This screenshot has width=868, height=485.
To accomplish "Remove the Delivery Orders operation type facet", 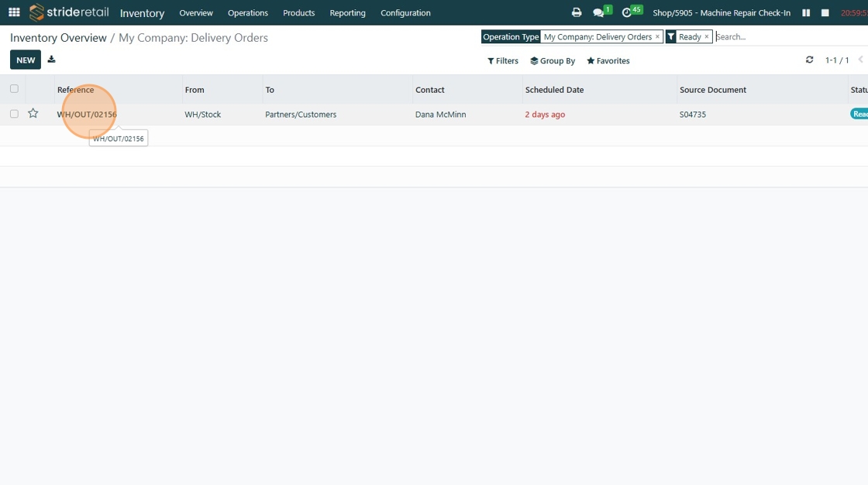I will point(657,36).
